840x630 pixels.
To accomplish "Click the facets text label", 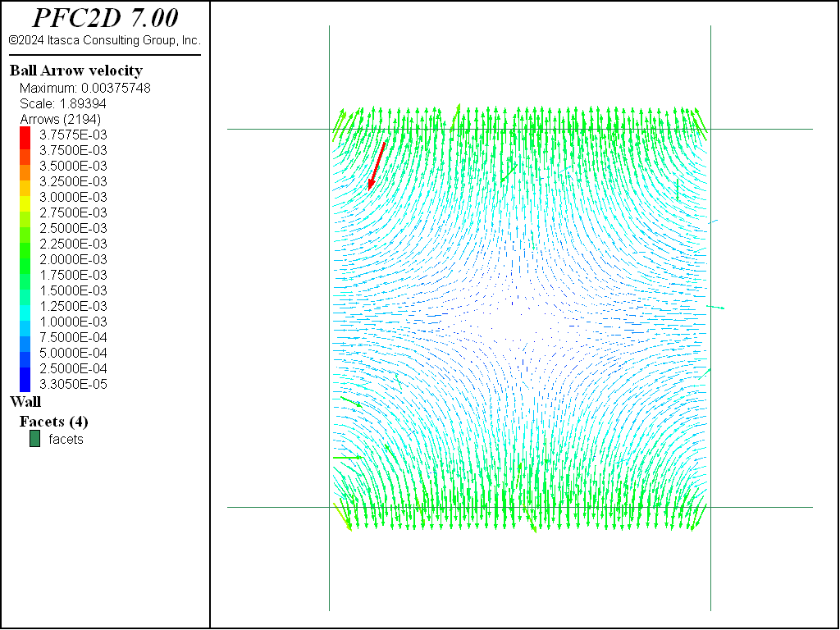I will point(66,439).
